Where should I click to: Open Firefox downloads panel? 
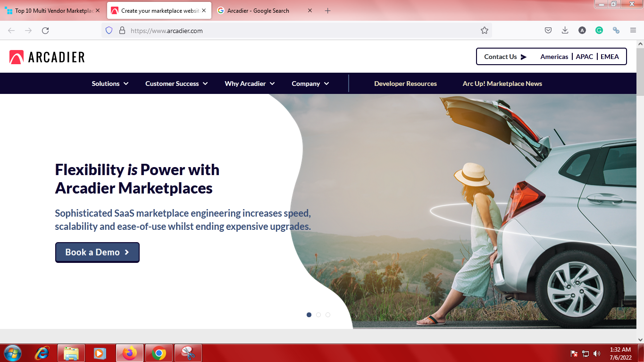(x=565, y=30)
